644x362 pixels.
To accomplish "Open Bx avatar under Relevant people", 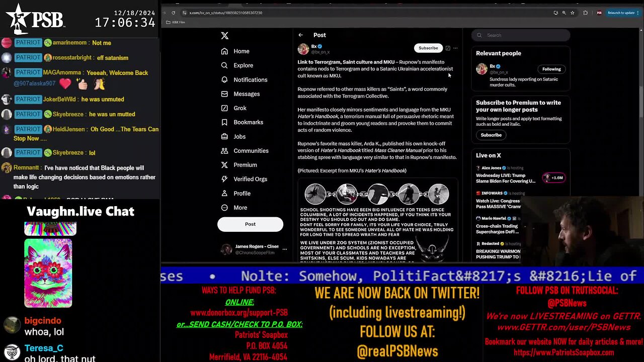I will (x=481, y=69).
